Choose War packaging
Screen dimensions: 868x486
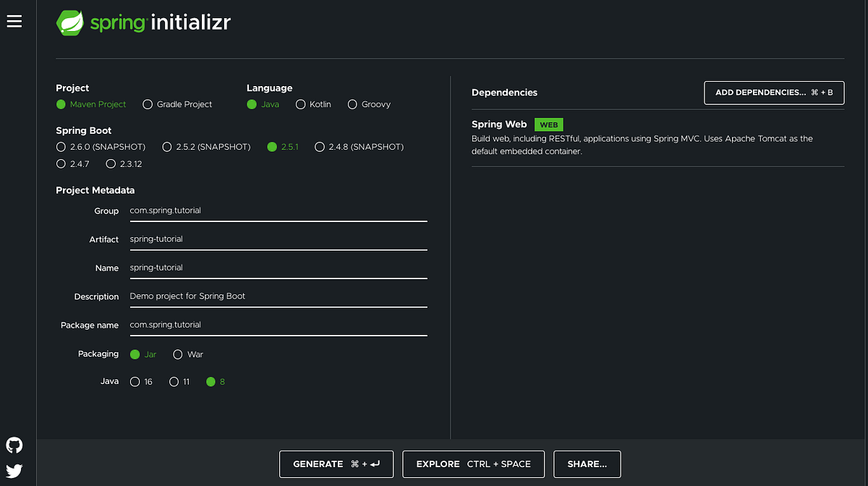click(x=178, y=354)
